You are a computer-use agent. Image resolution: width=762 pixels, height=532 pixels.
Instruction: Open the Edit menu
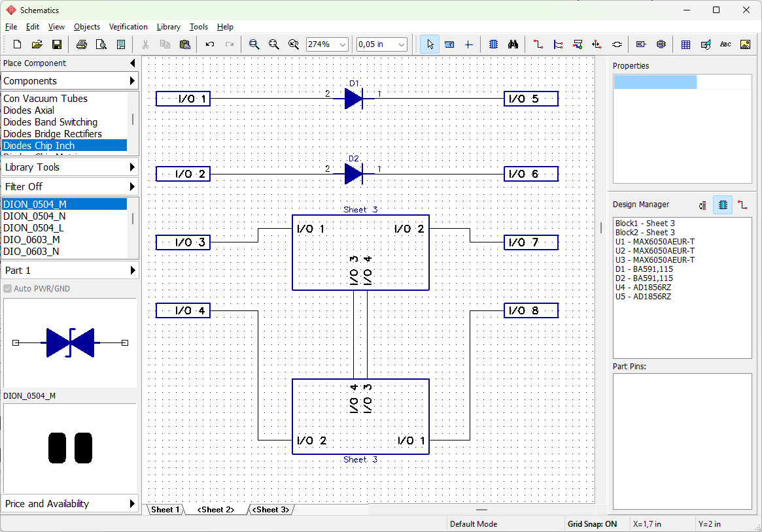click(x=33, y=27)
